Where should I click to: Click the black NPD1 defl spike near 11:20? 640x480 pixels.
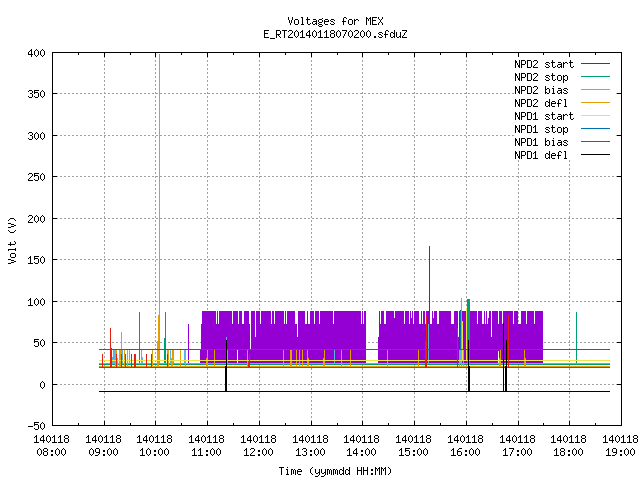(226, 365)
